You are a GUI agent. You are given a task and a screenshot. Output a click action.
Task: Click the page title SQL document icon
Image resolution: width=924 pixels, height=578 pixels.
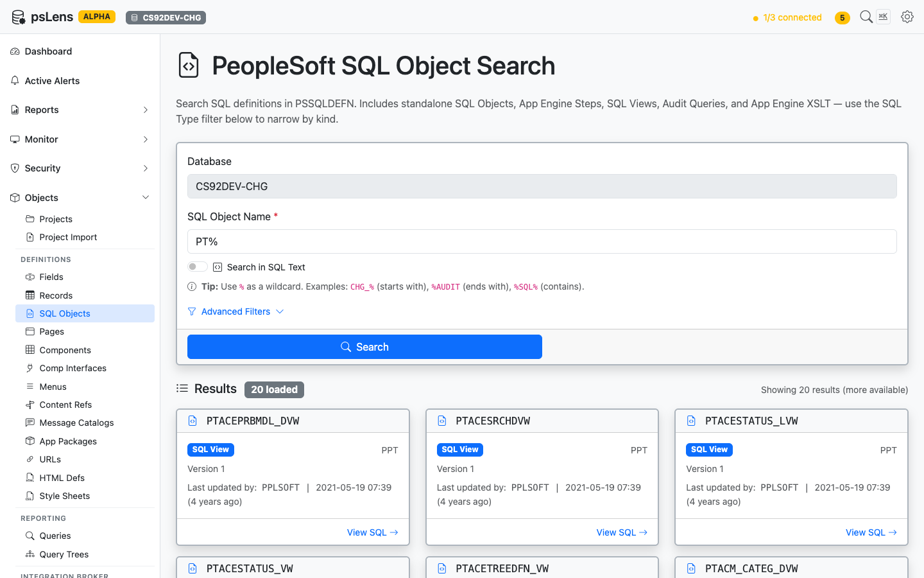[189, 66]
